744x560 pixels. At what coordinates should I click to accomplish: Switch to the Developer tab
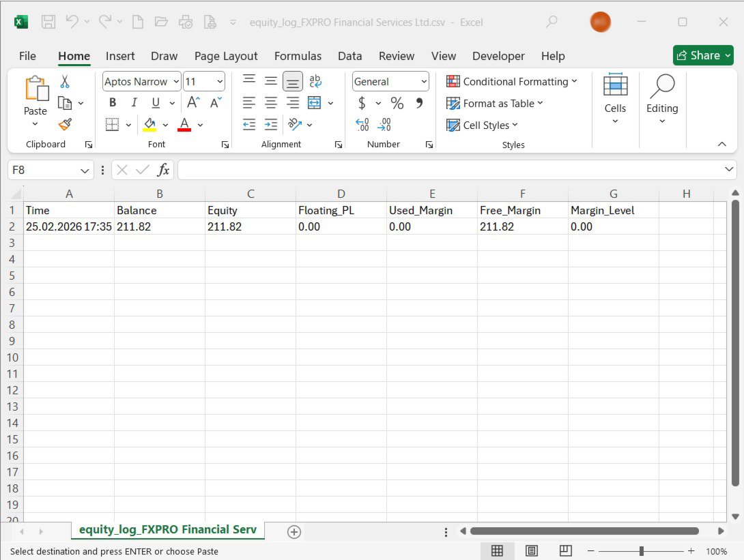498,56
